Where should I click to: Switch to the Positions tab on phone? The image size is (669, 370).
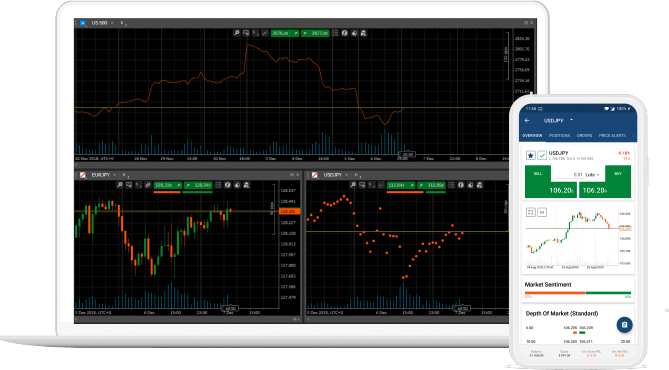559,135
